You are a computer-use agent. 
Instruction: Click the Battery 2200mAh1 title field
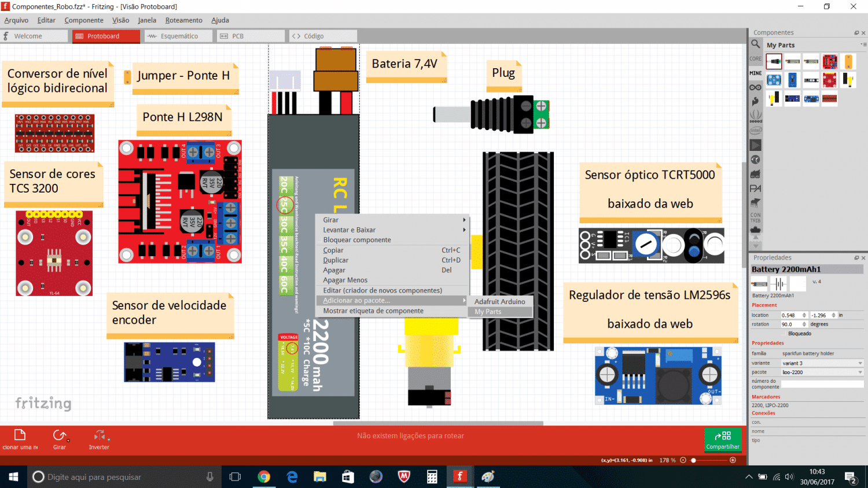coord(807,269)
